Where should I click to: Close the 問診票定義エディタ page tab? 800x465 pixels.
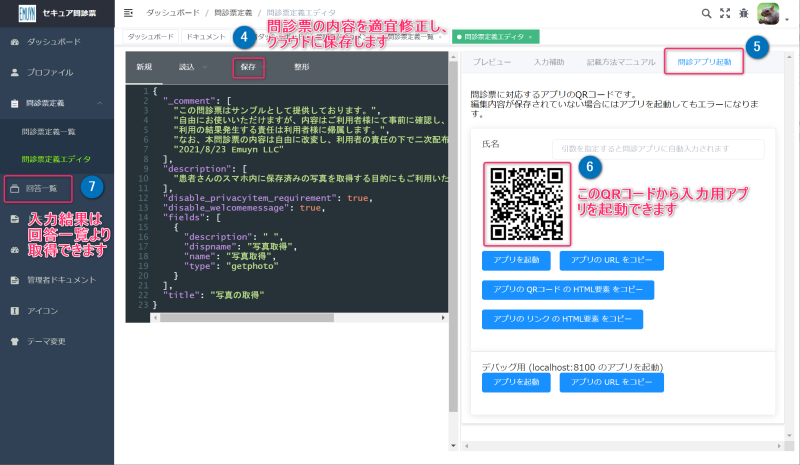[x=531, y=37]
